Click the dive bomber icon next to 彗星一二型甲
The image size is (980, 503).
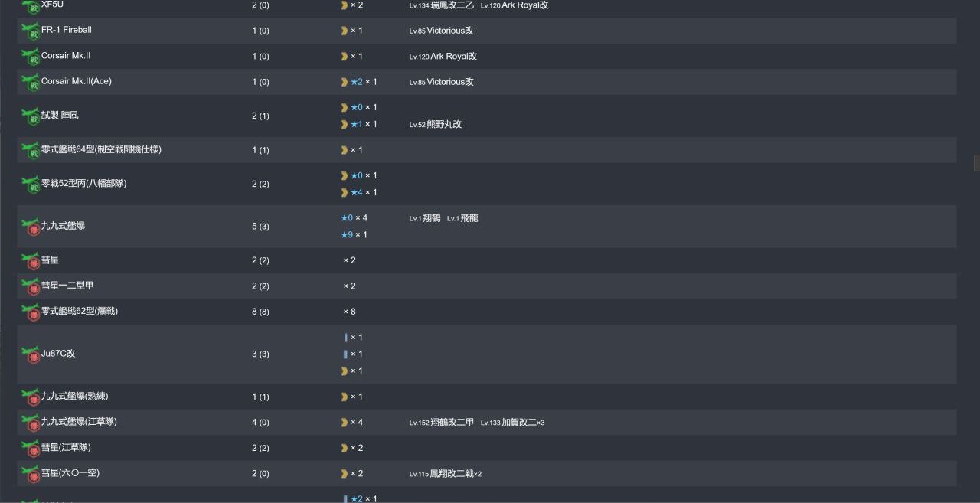pos(31,287)
